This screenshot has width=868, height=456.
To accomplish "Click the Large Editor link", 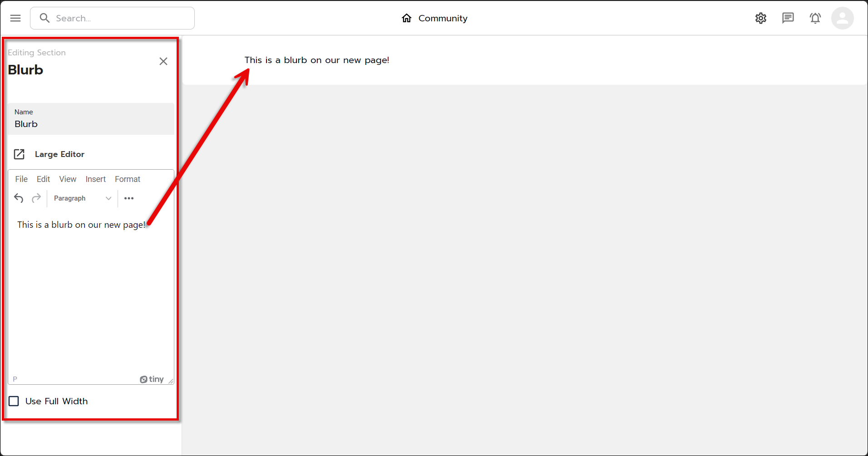I will pos(59,154).
